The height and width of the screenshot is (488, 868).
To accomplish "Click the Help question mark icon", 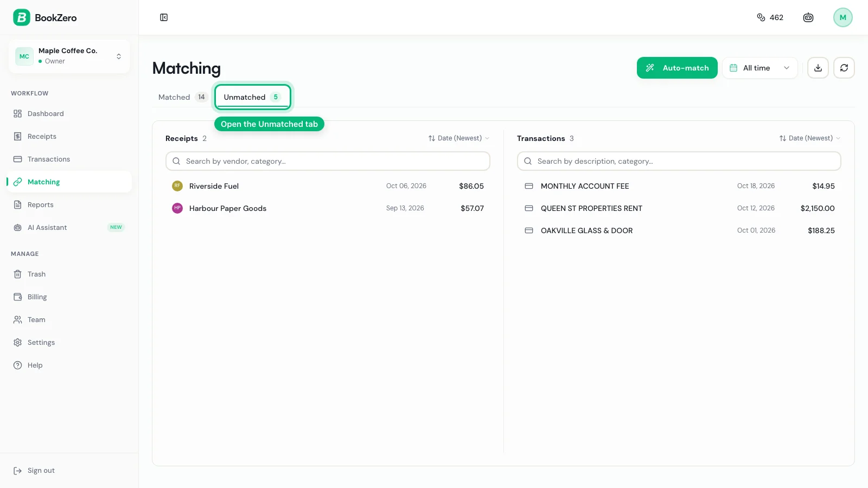I will tap(17, 365).
